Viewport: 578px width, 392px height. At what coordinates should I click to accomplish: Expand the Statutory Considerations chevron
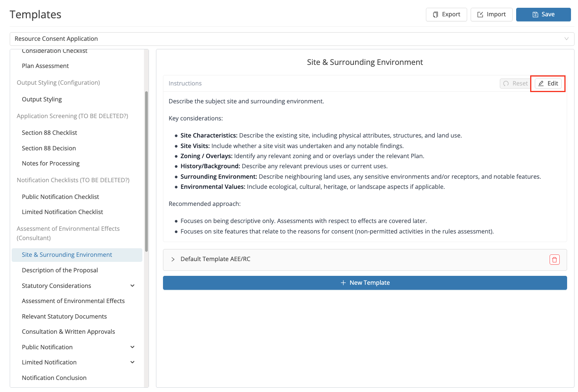132,286
